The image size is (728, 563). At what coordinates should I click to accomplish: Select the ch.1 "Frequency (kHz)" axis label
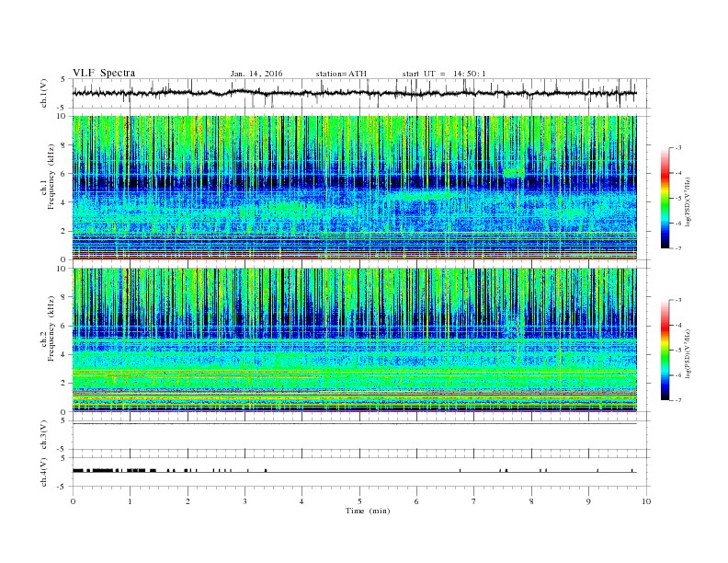(51, 177)
